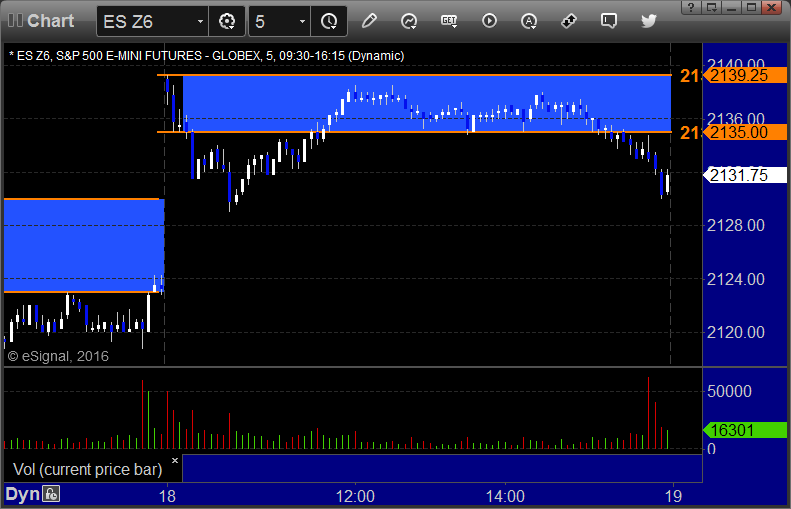Click the 19 date label on time axis
Viewport: 791px width, 509px height.
pyautogui.click(x=673, y=496)
